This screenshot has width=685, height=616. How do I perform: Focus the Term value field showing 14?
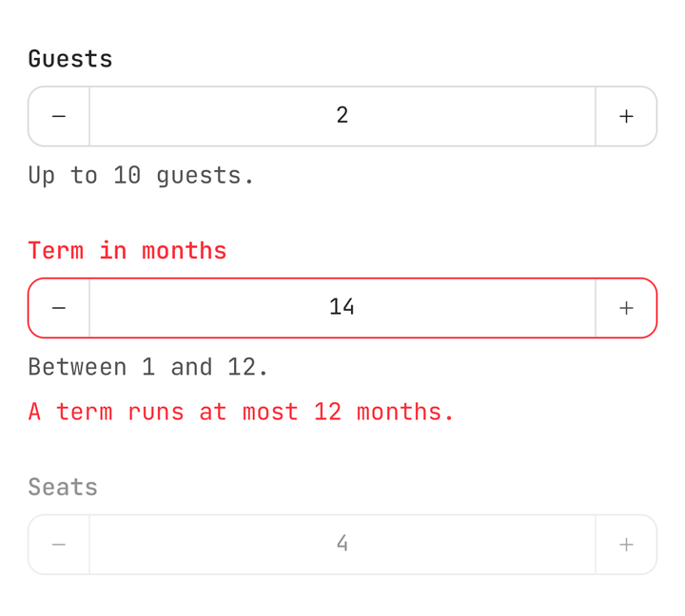pos(342,308)
